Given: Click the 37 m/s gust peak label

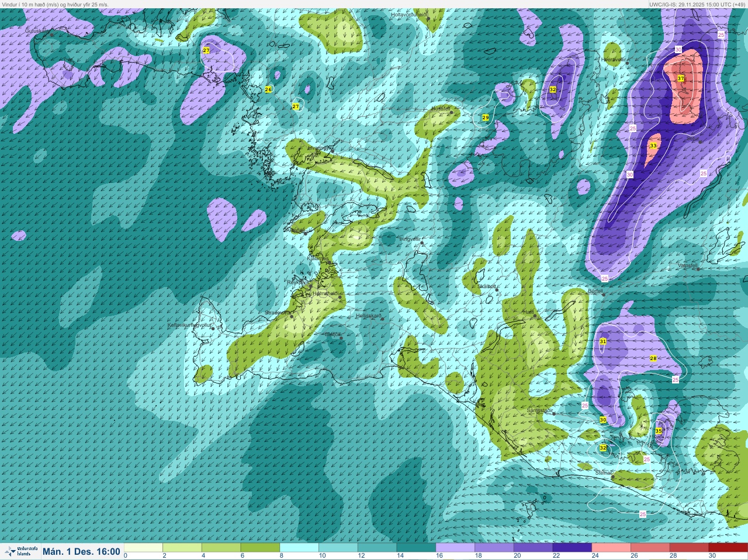Looking at the screenshot, I should coord(681,78).
